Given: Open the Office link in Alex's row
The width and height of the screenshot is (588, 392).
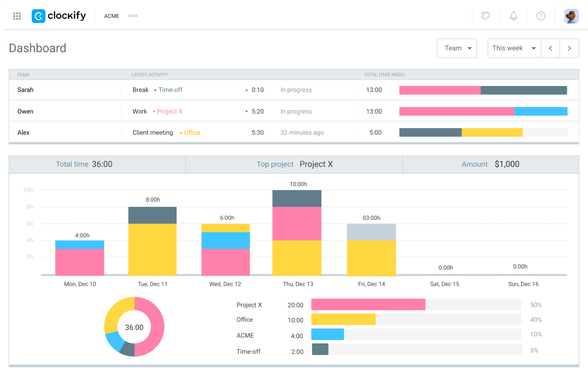Looking at the screenshot, I should 192,133.
